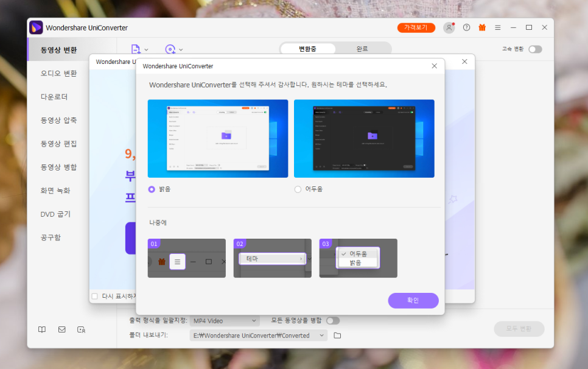Open the mail feedback icon

point(62,329)
